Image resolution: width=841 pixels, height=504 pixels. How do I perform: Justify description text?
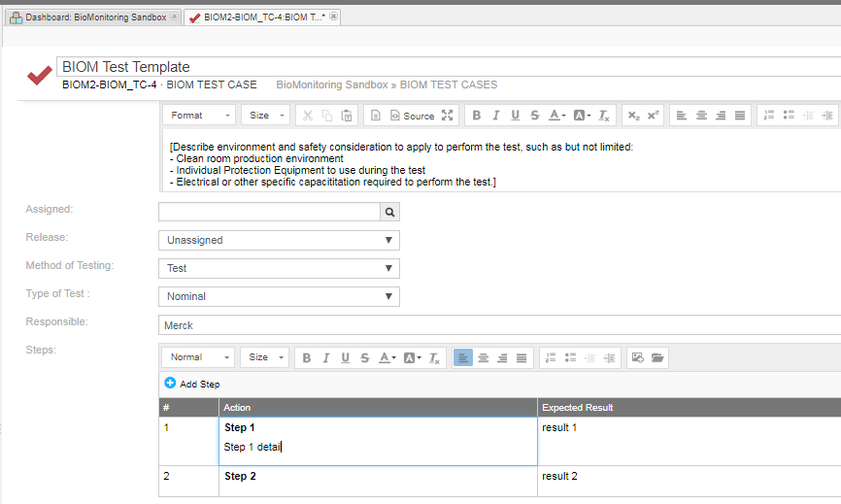740,116
